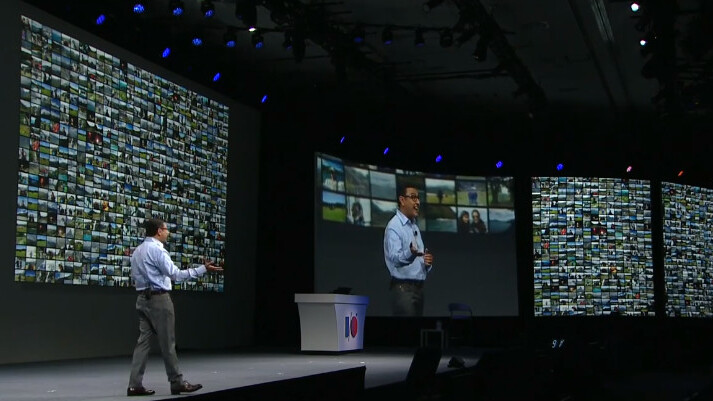Image resolution: width=713 pixels, height=401 pixels.
Task: Click the photo mosaic right of center screen
Action: tap(590, 245)
